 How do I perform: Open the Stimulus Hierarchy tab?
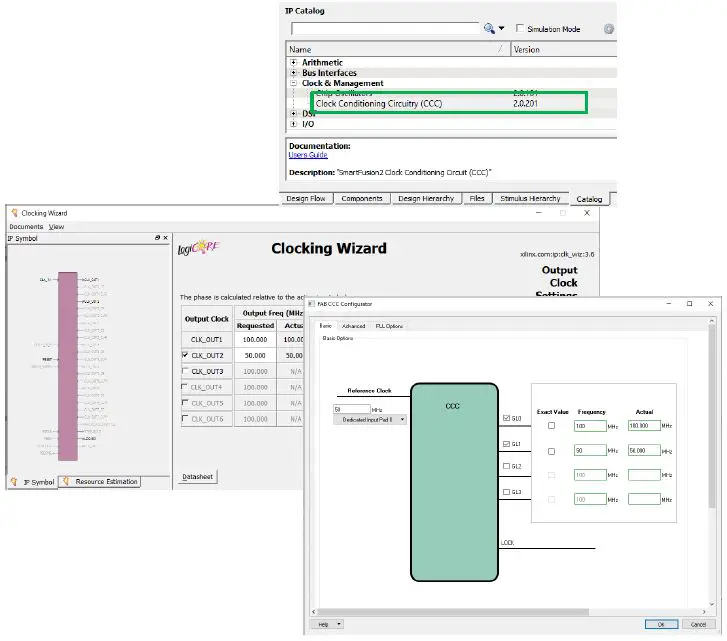click(530, 198)
